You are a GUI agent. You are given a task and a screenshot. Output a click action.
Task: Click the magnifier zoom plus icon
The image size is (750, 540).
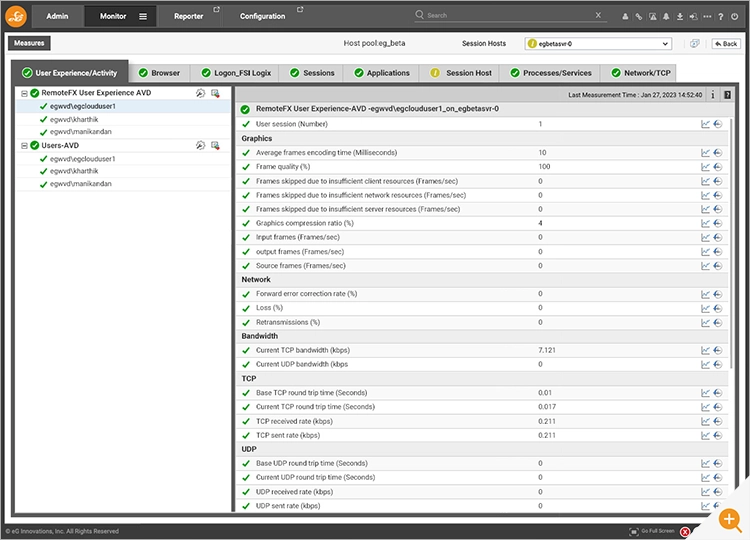(730, 519)
